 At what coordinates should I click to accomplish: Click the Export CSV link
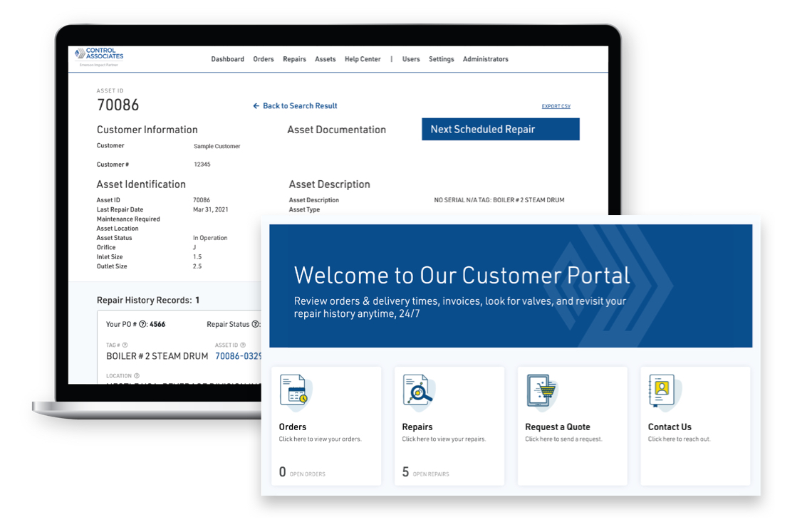pos(556,107)
